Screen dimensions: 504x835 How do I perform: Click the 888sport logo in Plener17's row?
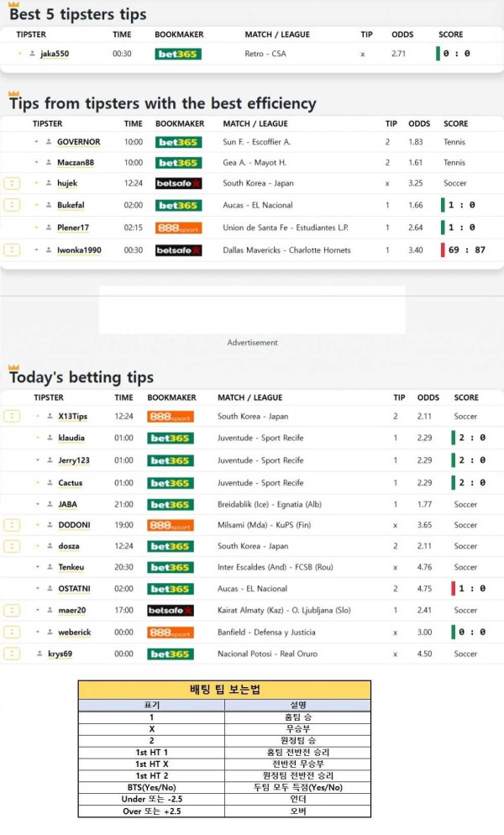[x=178, y=228]
